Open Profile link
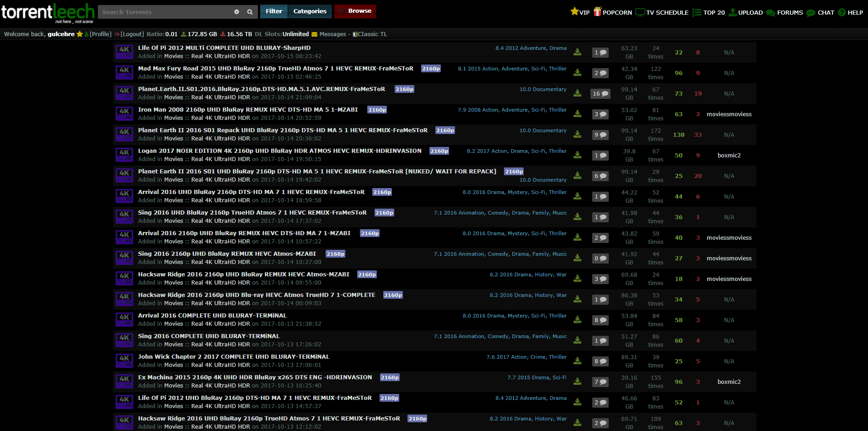868x431 pixels. tap(101, 34)
